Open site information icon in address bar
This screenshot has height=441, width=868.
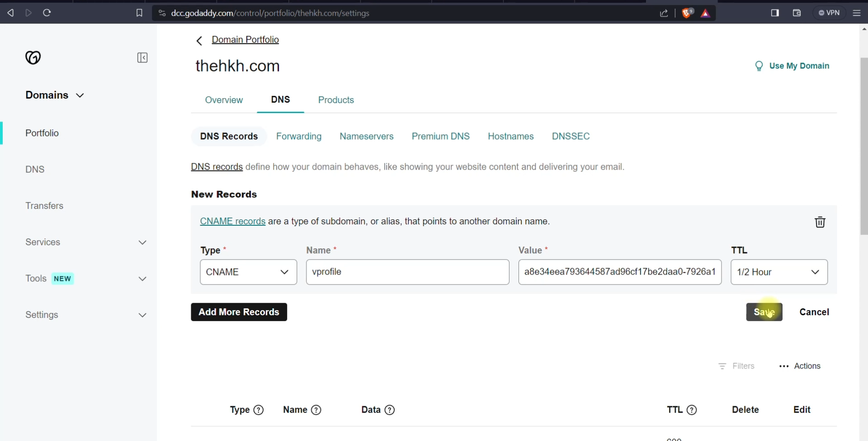click(x=162, y=13)
